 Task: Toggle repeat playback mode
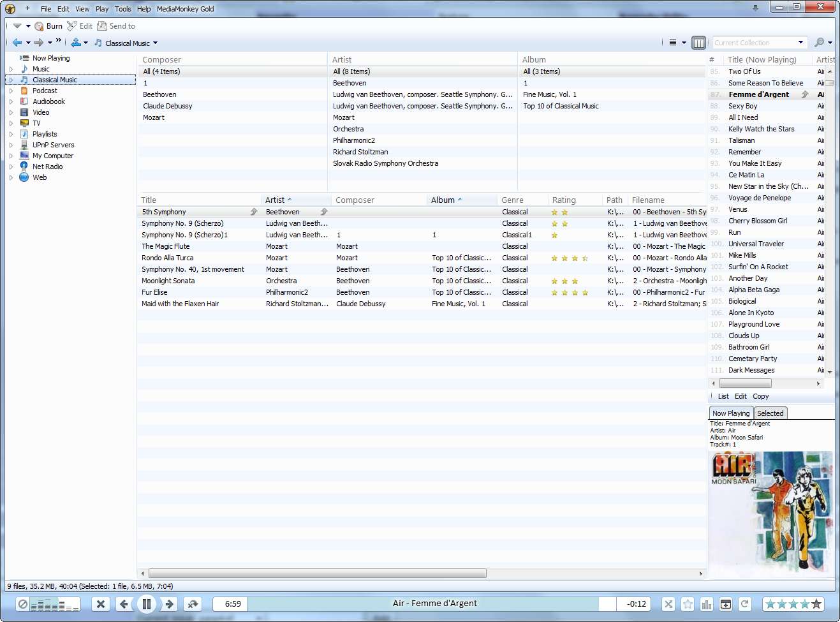pos(744,604)
